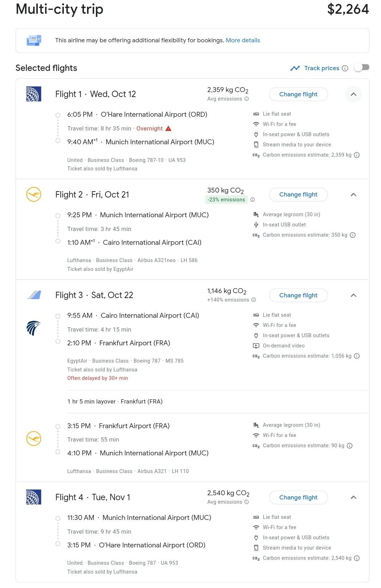
Task: Collapse Flight 2 details chevron
Action: click(353, 195)
